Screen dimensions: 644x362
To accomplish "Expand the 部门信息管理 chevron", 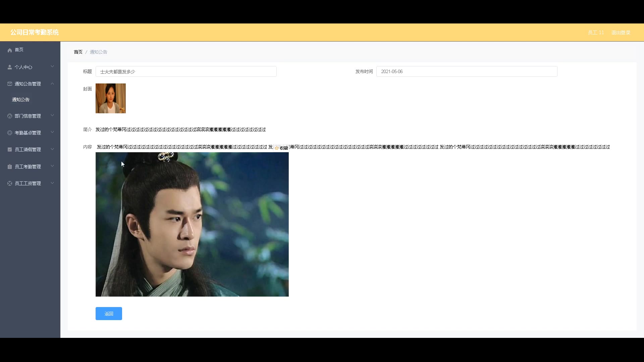I will (x=52, y=116).
